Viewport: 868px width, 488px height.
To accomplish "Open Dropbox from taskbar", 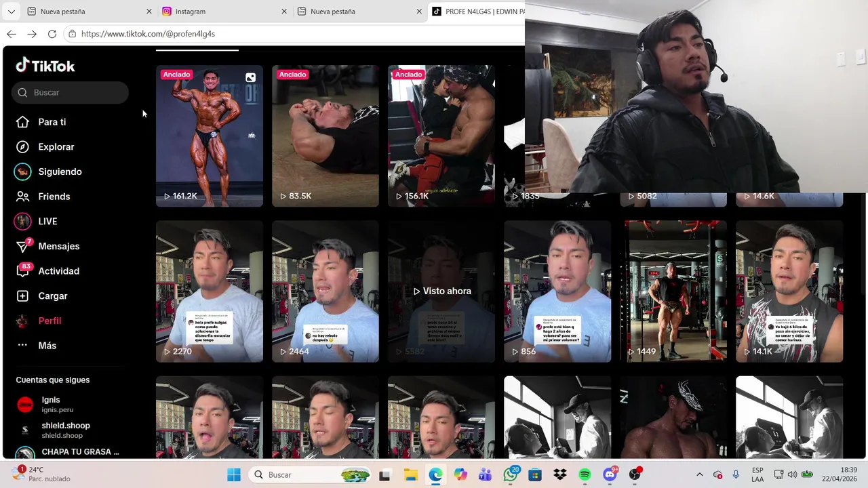I will click(x=560, y=475).
